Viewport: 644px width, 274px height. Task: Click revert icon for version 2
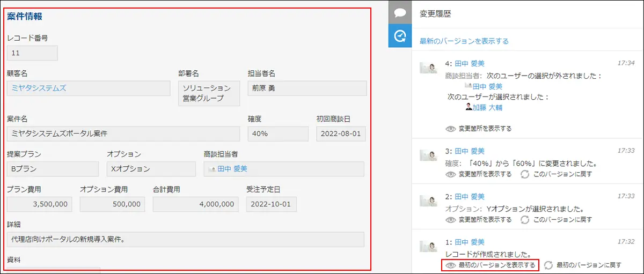point(524,219)
